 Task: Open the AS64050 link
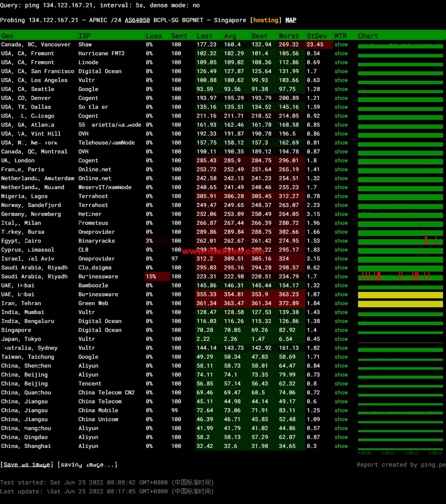click(137, 20)
